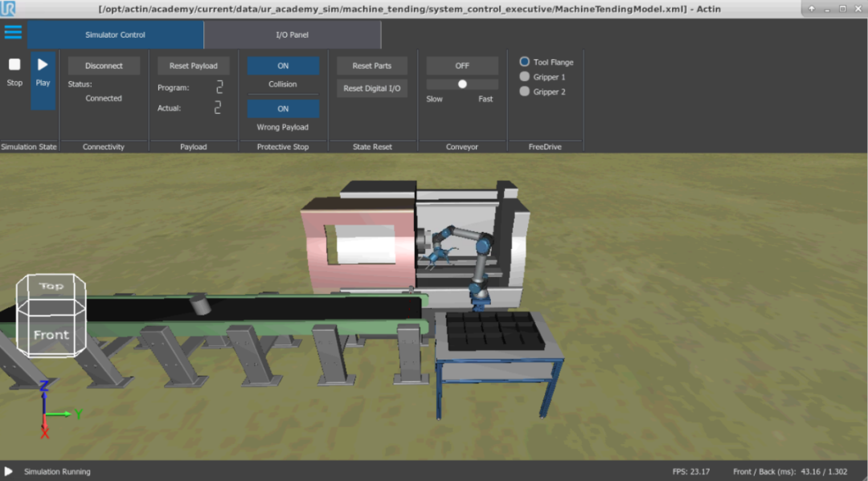Click the Program payload value
868x481 pixels.
pyautogui.click(x=219, y=87)
